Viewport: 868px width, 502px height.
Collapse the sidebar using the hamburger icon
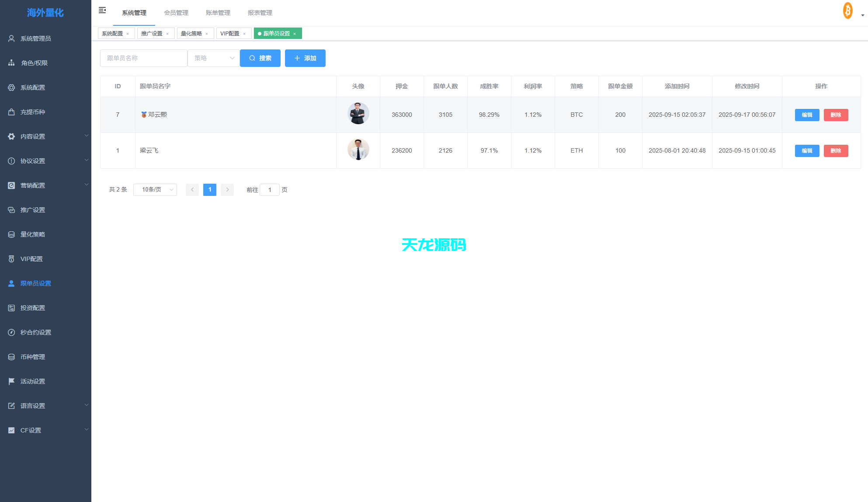coord(102,10)
